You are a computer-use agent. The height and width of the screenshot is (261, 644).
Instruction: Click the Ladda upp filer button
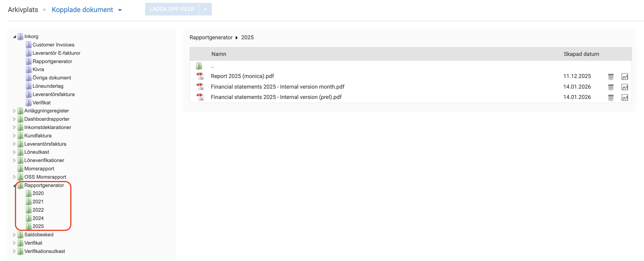[172, 9]
